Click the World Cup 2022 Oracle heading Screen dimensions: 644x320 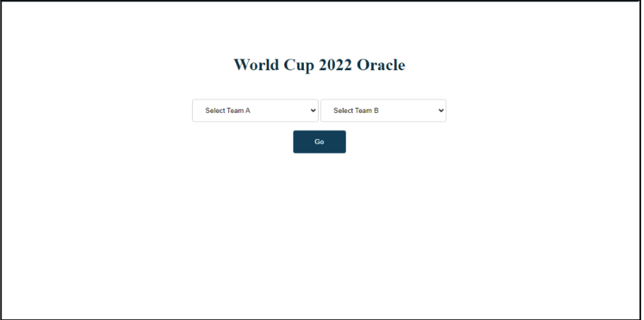click(x=319, y=65)
